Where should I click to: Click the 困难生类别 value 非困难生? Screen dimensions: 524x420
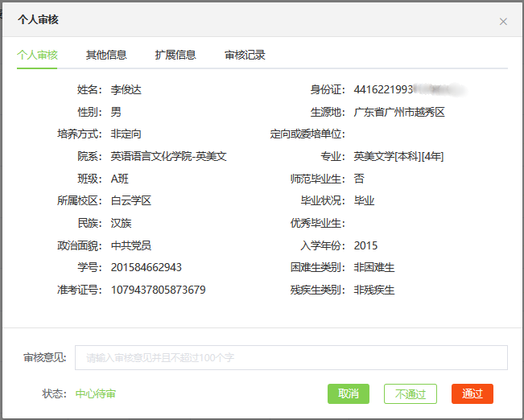click(x=374, y=267)
